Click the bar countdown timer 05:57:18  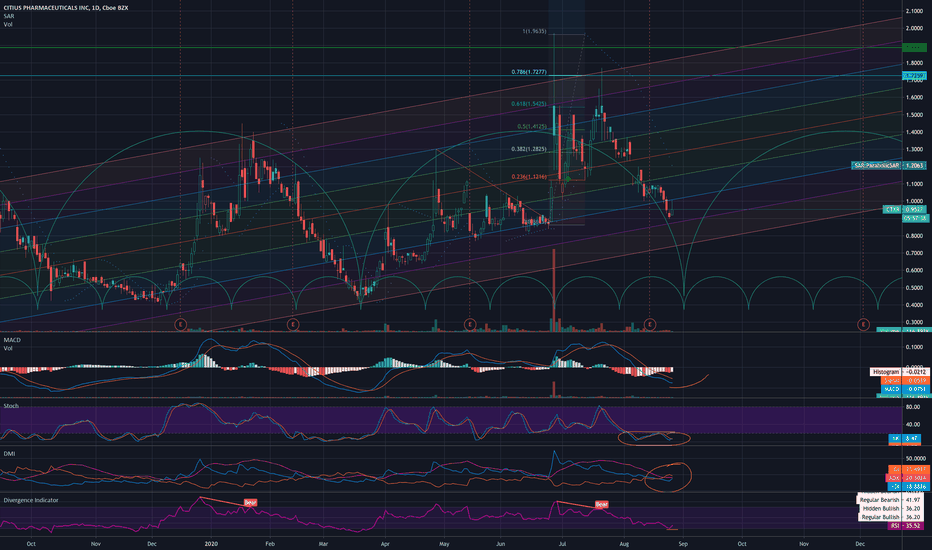[x=914, y=218]
